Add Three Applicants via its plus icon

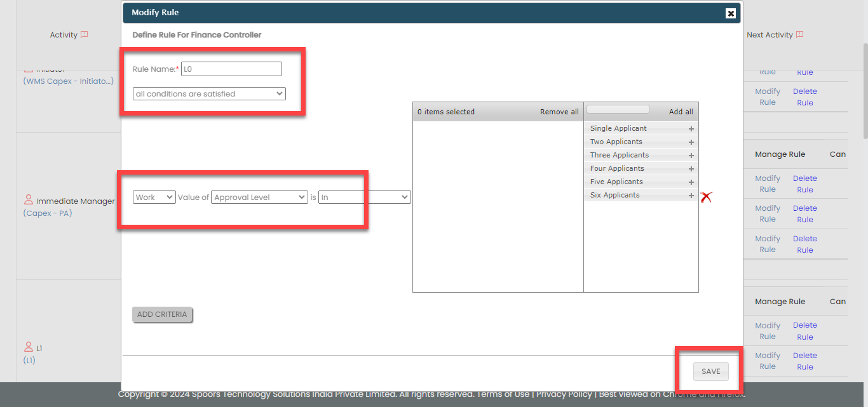pos(691,156)
